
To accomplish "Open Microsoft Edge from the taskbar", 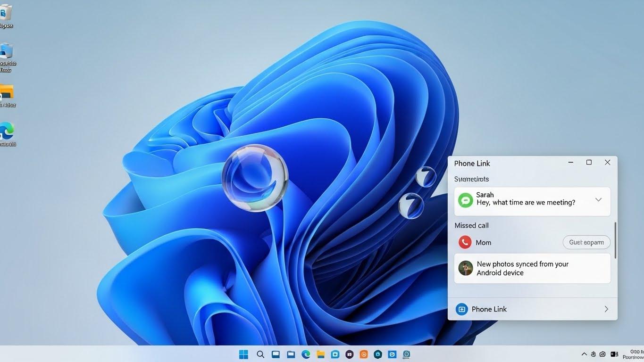I will coord(306,354).
